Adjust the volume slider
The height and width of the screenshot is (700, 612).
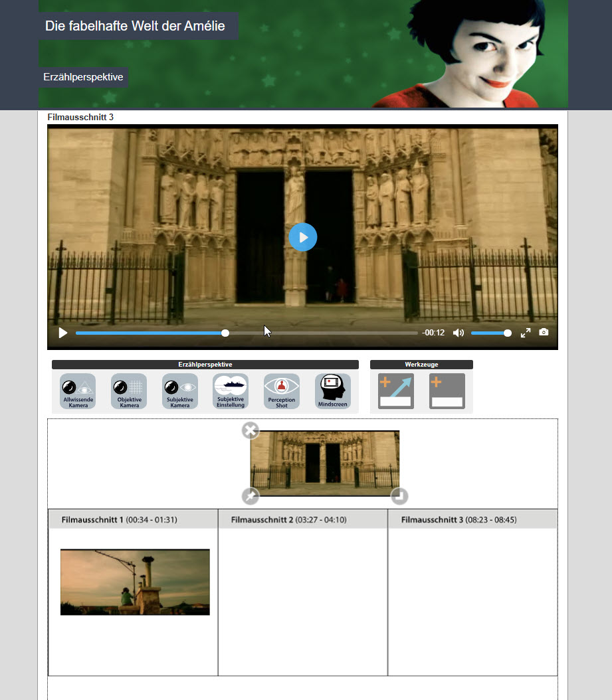pyautogui.click(x=490, y=333)
